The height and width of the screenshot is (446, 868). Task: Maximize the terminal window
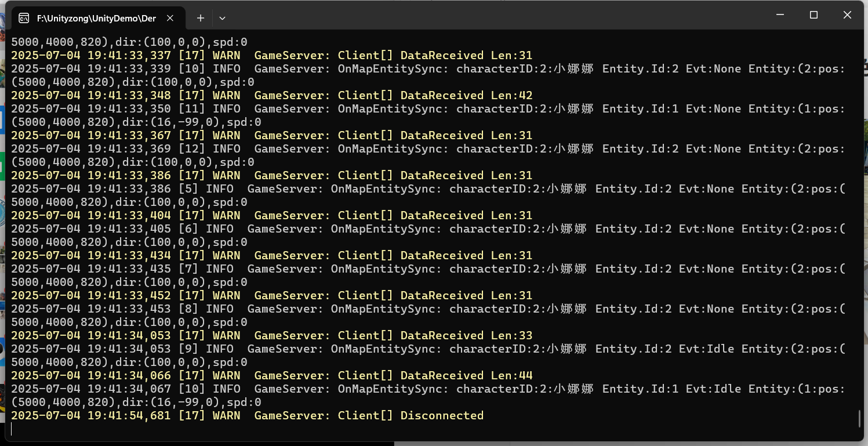pos(813,15)
